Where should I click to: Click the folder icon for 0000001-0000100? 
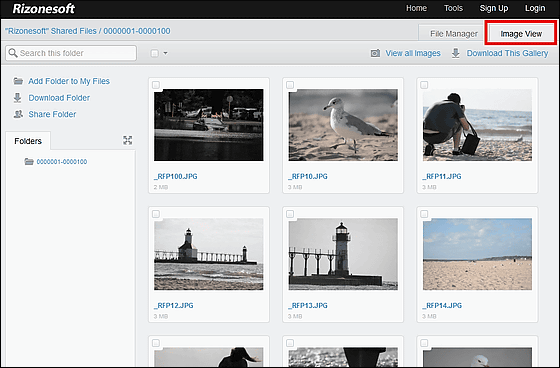[x=29, y=161]
